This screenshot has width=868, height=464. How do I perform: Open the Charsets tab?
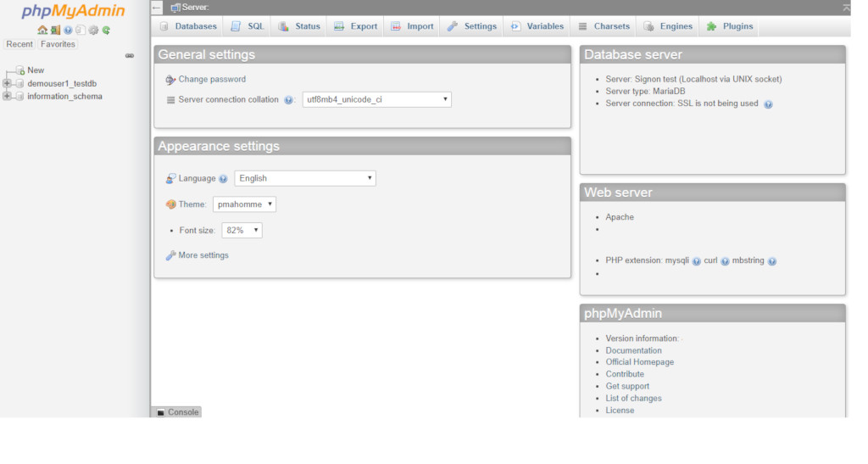tap(604, 26)
